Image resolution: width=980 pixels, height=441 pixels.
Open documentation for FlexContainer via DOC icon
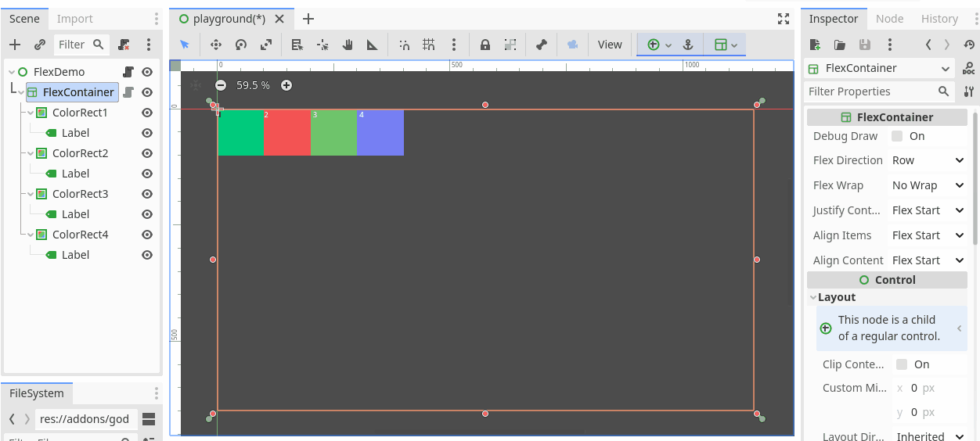(x=969, y=68)
